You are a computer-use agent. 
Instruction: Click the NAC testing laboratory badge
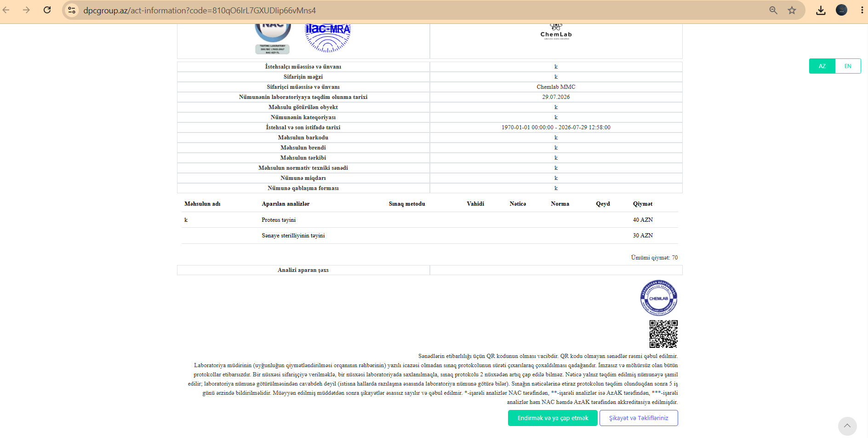[x=273, y=39]
